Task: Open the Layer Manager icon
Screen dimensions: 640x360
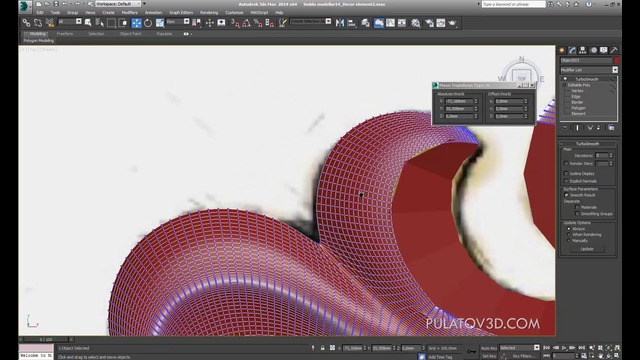Action: [x=366, y=23]
